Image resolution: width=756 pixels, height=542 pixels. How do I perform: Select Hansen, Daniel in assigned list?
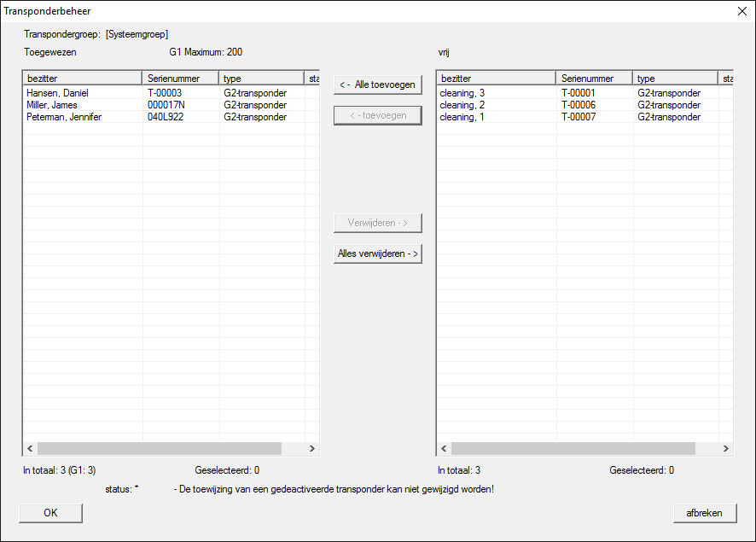click(x=57, y=93)
